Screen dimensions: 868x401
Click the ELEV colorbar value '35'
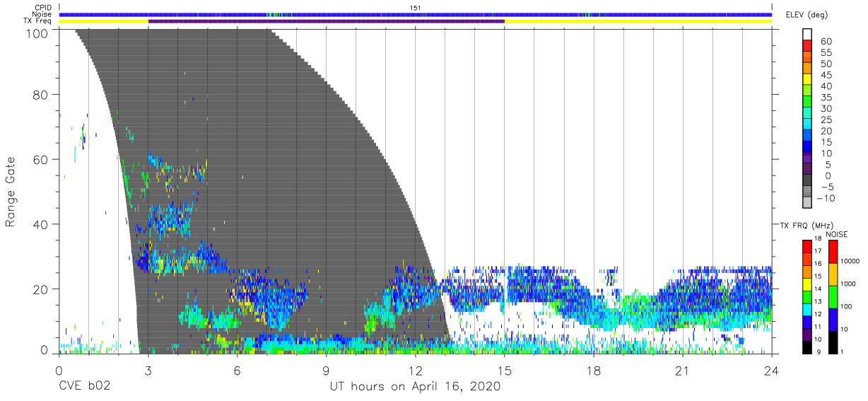tap(826, 98)
